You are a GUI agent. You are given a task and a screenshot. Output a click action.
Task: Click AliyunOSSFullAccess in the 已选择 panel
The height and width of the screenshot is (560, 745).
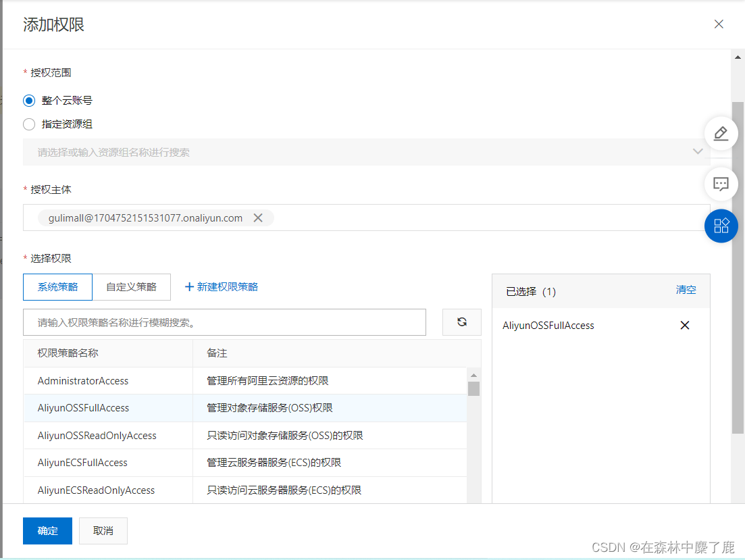548,326
